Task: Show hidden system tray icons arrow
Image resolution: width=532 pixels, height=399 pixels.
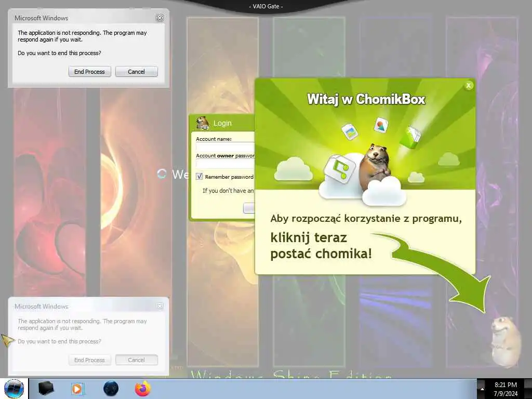Action: coord(482,389)
